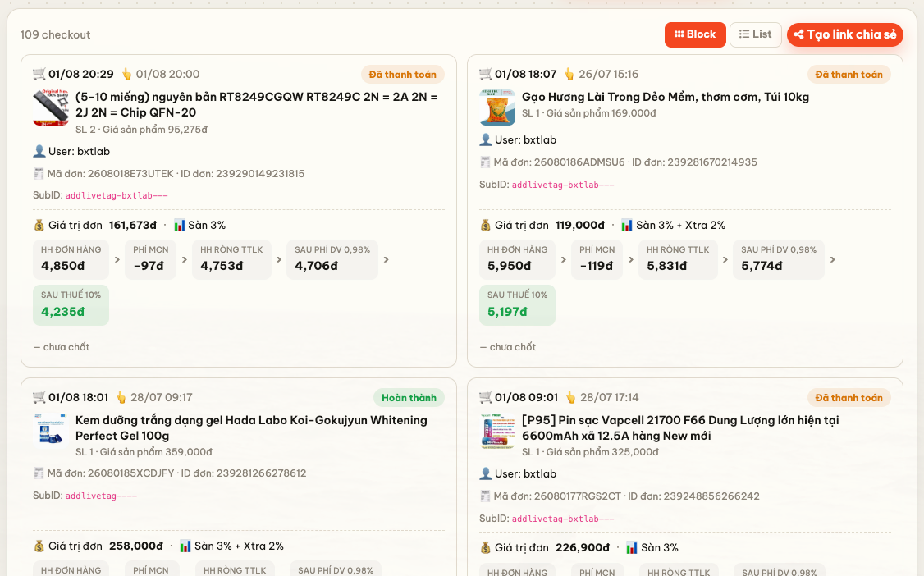
Task: Click the chevron after the 4,706đ box
Action: click(x=387, y=260)
